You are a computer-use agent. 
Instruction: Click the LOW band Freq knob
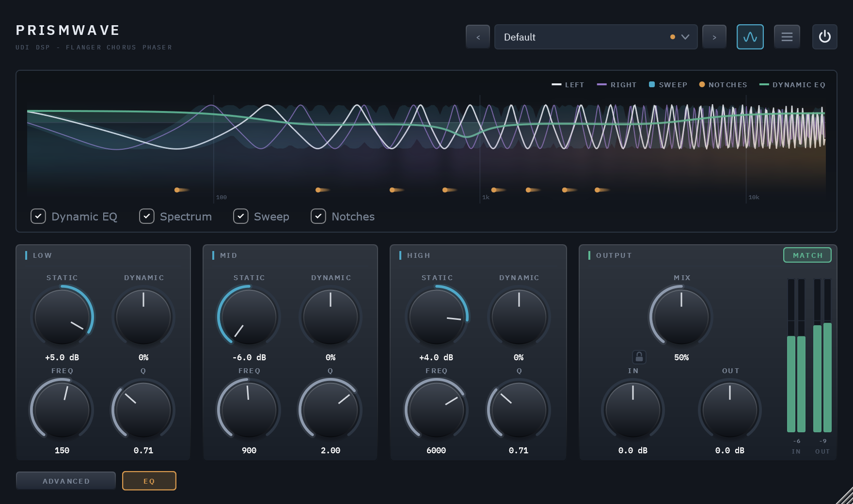pyautogui.click(x=62, y=410)
